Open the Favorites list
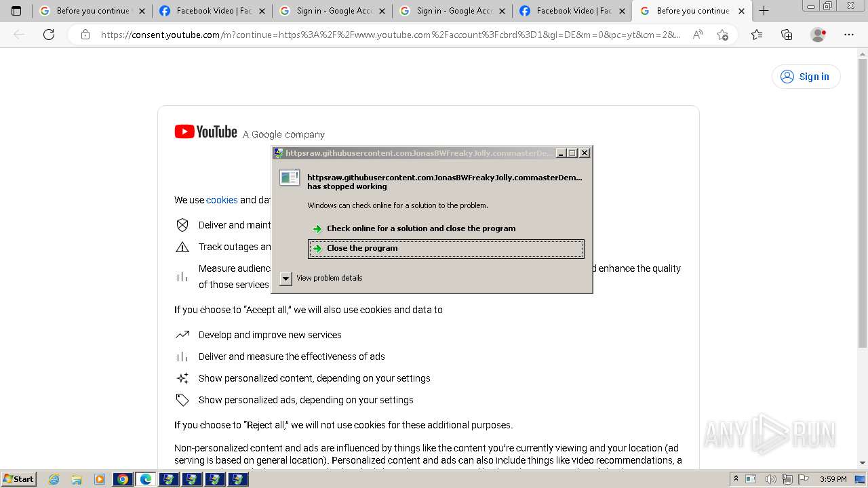The width and height of the screenshot is (868, 488). coord(757,35)
